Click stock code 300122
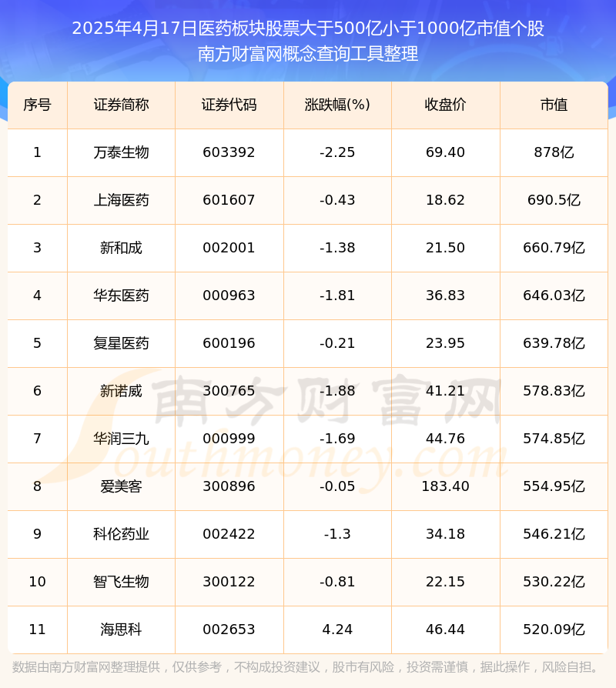Screen dimensions: 616x688 (x=229, y=582)
